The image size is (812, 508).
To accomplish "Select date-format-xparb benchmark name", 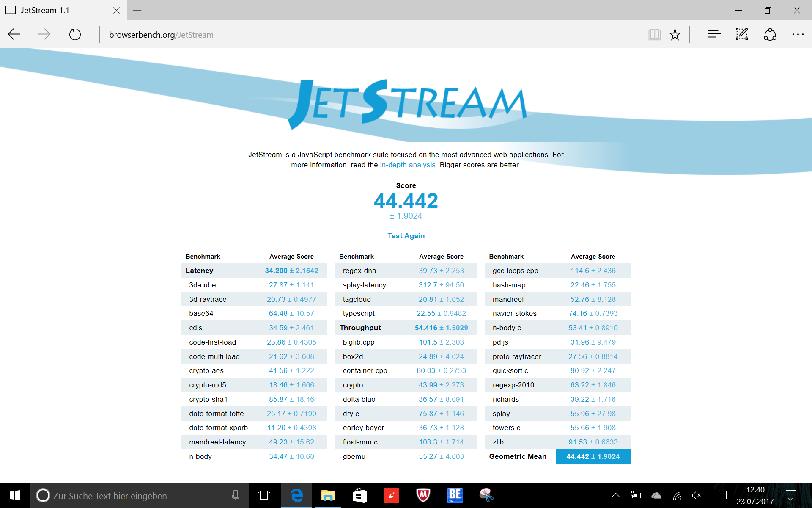I will point(219,428).
